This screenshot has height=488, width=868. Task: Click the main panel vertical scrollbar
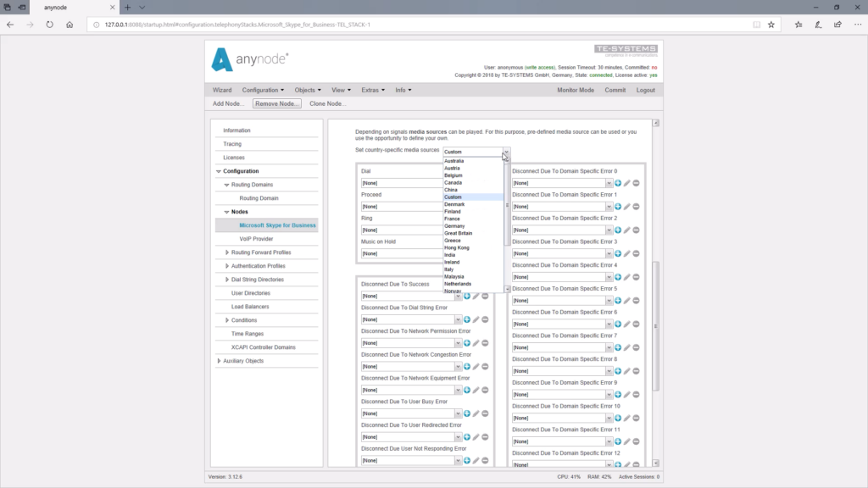656,326
